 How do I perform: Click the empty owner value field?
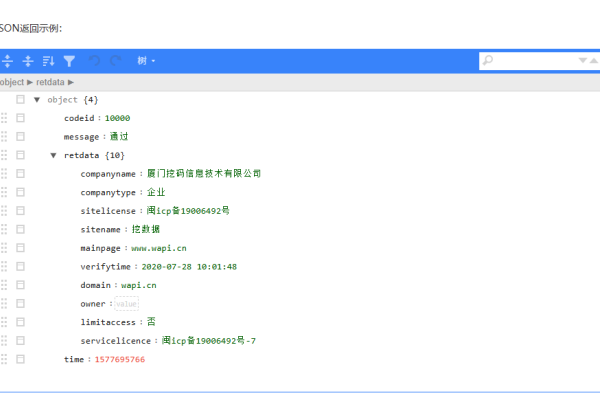126,303
